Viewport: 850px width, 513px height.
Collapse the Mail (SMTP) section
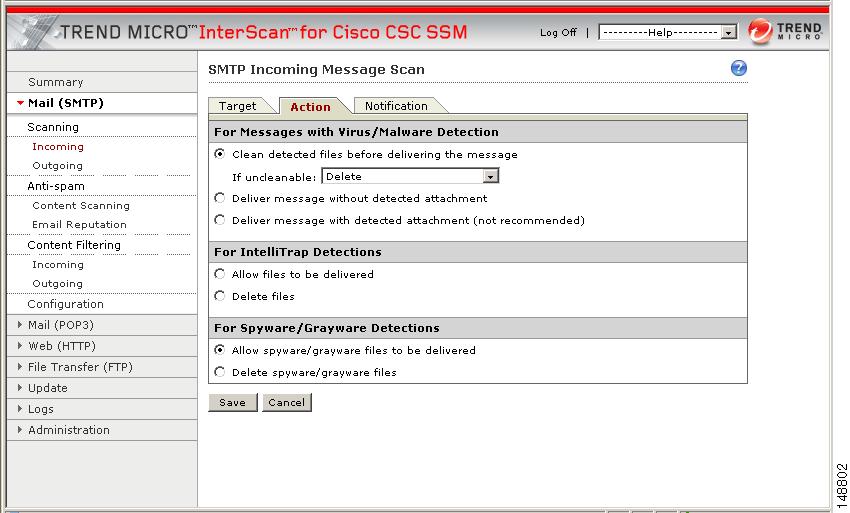(21, 102)
